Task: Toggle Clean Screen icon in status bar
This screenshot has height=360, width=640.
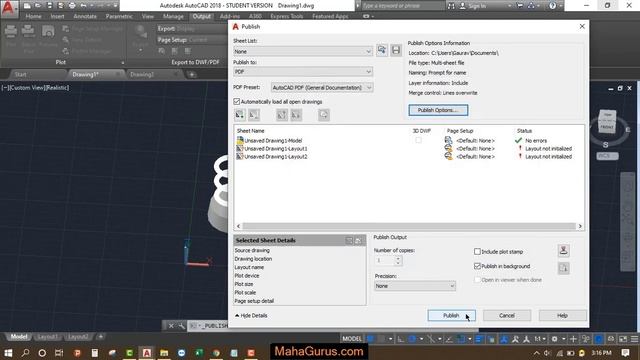Action: point(623,339)
